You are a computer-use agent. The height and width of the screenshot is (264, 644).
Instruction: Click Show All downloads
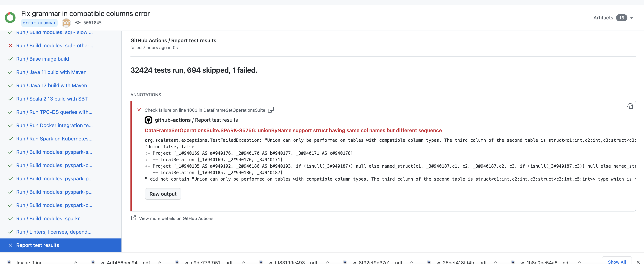click(617, 262)
